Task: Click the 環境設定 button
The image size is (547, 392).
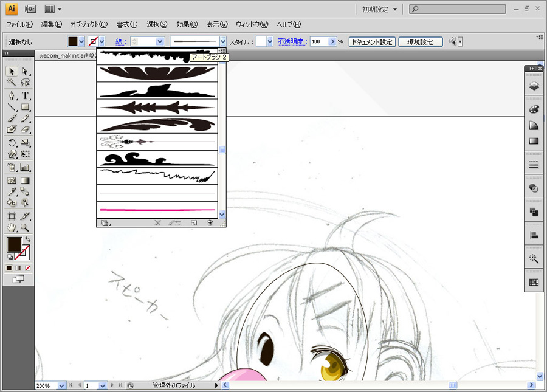Action: point(421,42)
